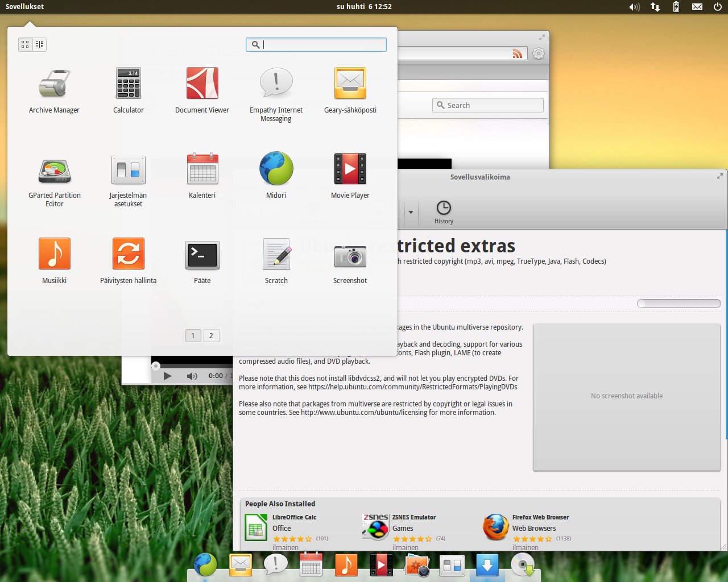
Task: Open the photo manager from the dock
Action: [x=417, y=566]
